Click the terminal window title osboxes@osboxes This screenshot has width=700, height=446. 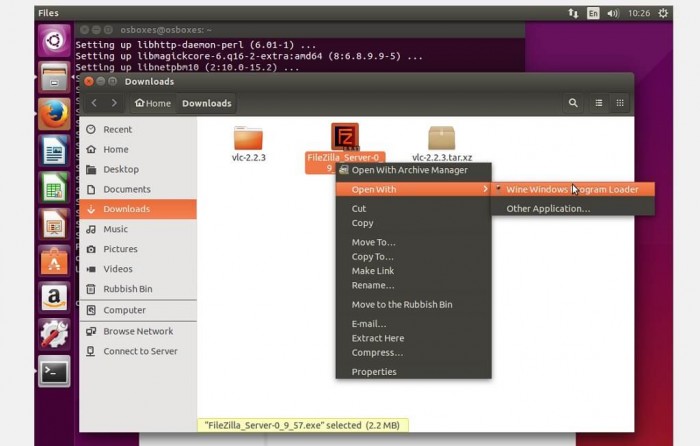(x=166, y=30)
